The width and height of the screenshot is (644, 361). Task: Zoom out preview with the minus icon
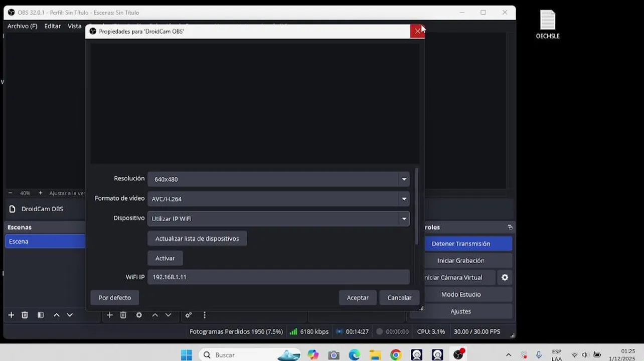click(10, 193)
